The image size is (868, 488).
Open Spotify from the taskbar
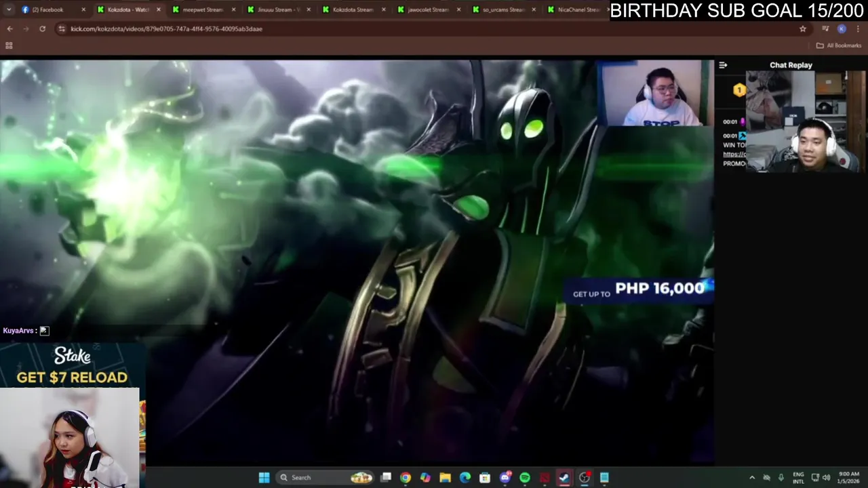pyautogui.click(x=525, y=477)
